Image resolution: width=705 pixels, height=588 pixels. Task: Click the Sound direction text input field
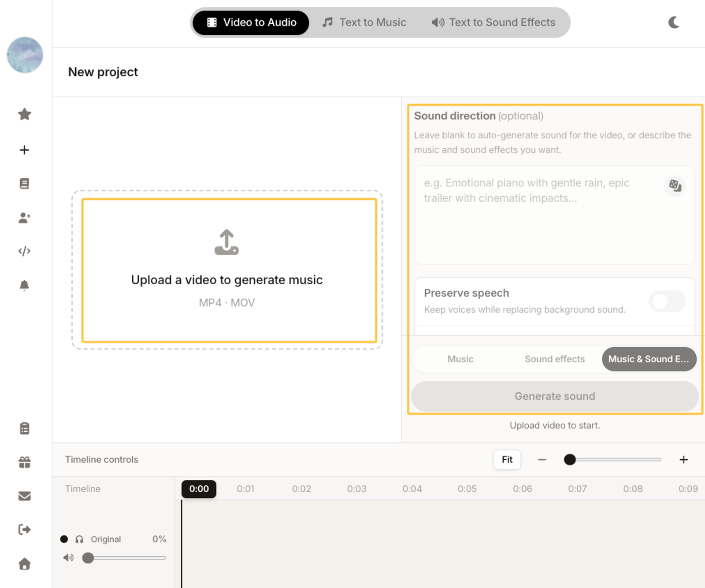pos(555,215)
